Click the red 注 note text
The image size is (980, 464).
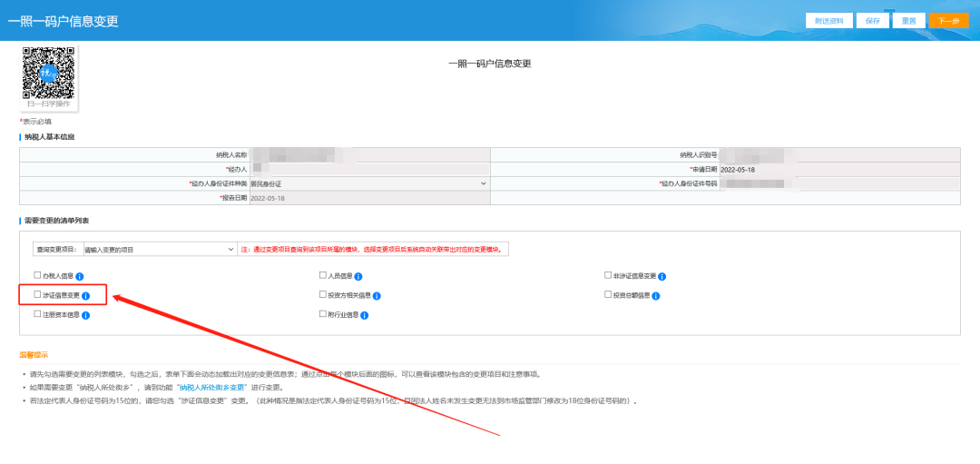373,250
